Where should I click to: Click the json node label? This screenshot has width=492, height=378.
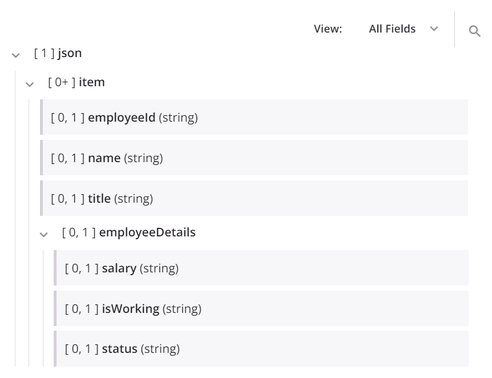(69, 53)
